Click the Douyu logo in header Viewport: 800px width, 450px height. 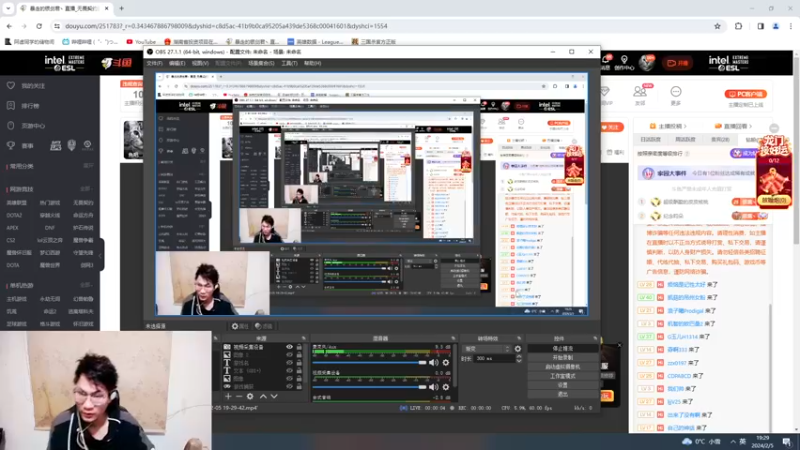click(x=117, y=63)
